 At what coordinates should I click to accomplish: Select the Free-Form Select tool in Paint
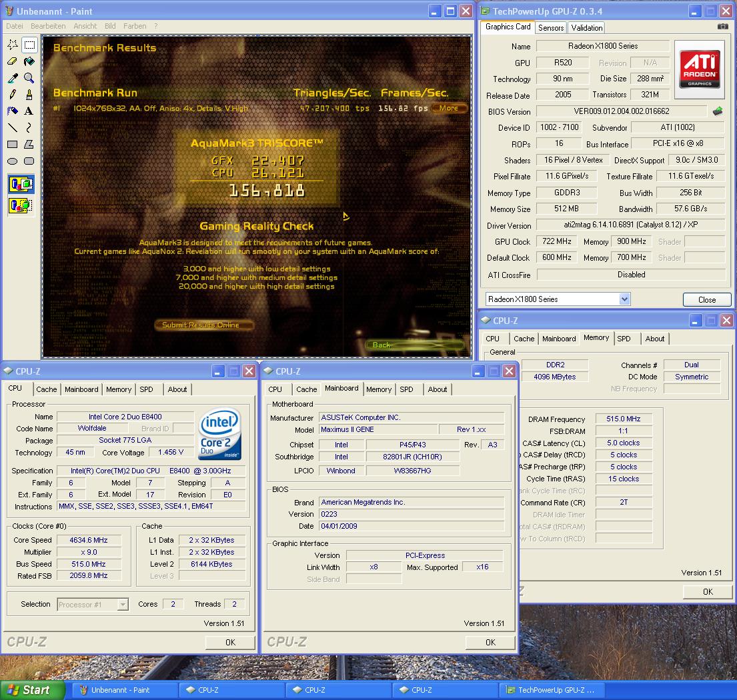click(13, 45)
